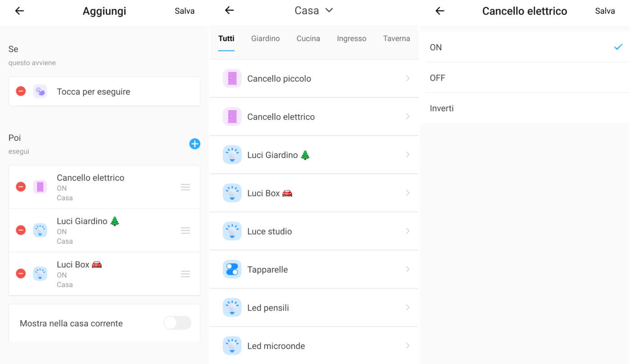The width and height of the screenshot is (630, 364).
Task: Tap the Cancello piccolo door icon
Action: click(232, 79)
